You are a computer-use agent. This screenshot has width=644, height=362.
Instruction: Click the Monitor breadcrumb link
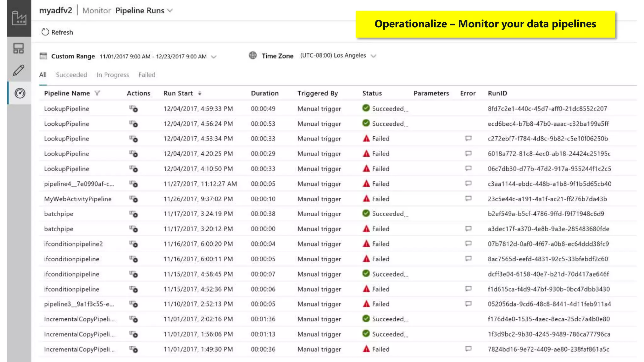pos(96,10)
